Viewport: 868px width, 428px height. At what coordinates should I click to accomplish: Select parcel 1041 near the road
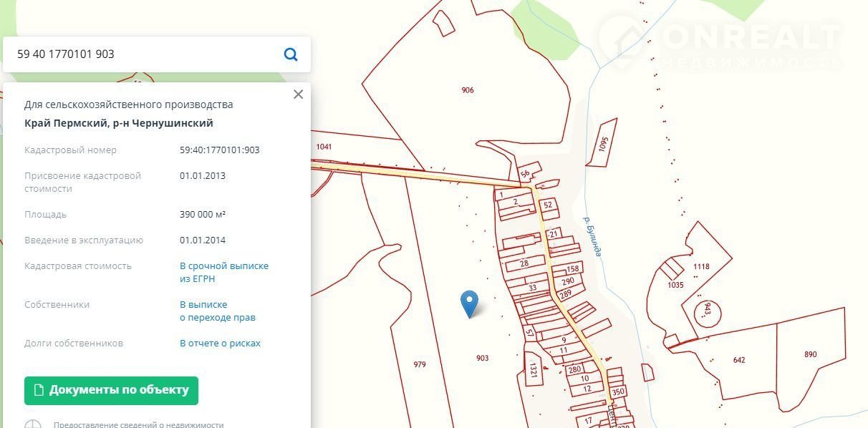pos(324,147)
